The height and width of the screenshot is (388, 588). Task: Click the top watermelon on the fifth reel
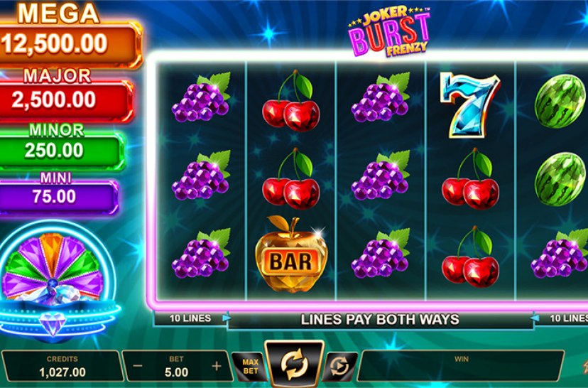tap(560, 102)
